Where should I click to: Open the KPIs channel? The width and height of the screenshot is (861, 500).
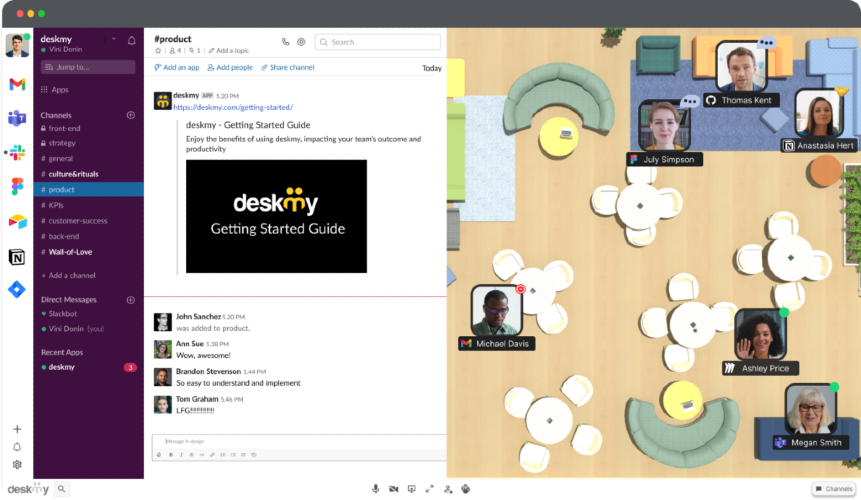56,205
